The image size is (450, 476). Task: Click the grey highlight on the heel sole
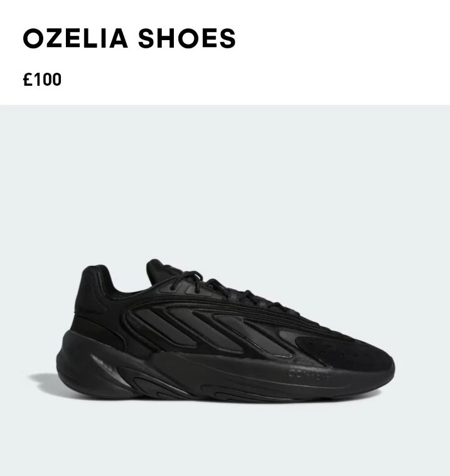point(111,371)
